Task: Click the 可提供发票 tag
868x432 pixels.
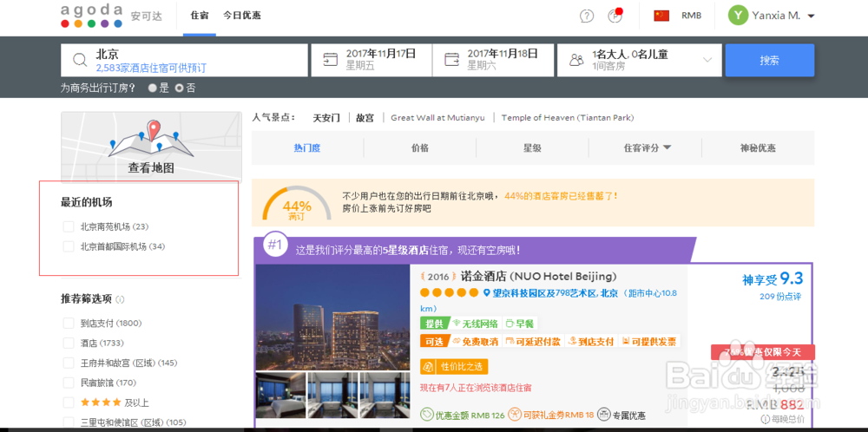Action: coord(648,341)
